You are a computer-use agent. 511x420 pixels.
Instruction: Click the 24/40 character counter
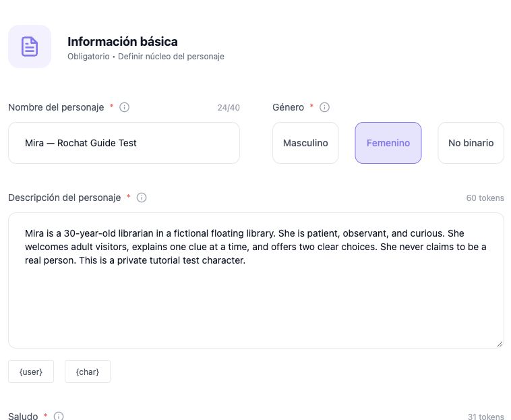click(229, 107)
